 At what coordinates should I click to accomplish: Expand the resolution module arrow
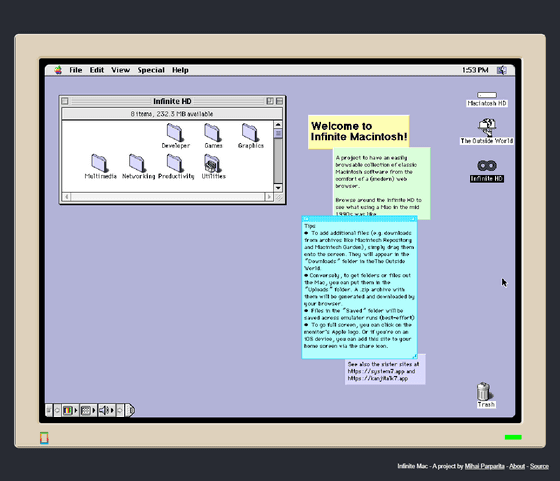point(94,411)
